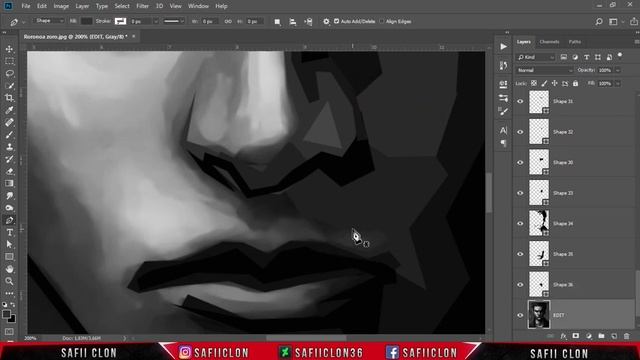
Task: Select the Zoom tool
Action: (x=9, y=281)
